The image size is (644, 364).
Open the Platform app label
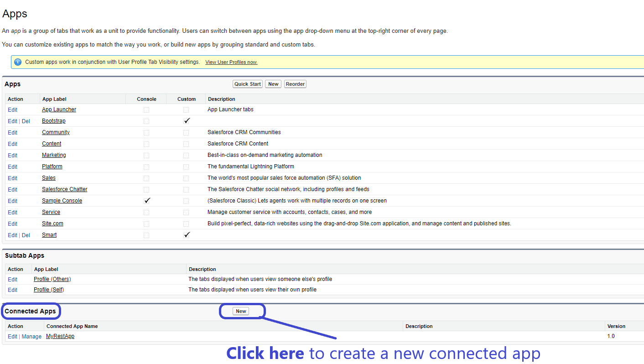[52, 166]
